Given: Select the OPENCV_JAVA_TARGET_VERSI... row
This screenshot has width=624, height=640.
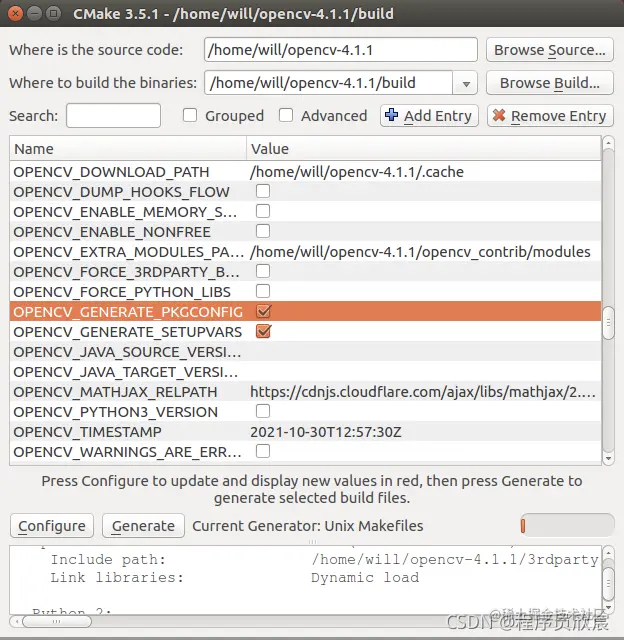Looking at the screenshot, I should pyautogui.click(x=305, y=372).
